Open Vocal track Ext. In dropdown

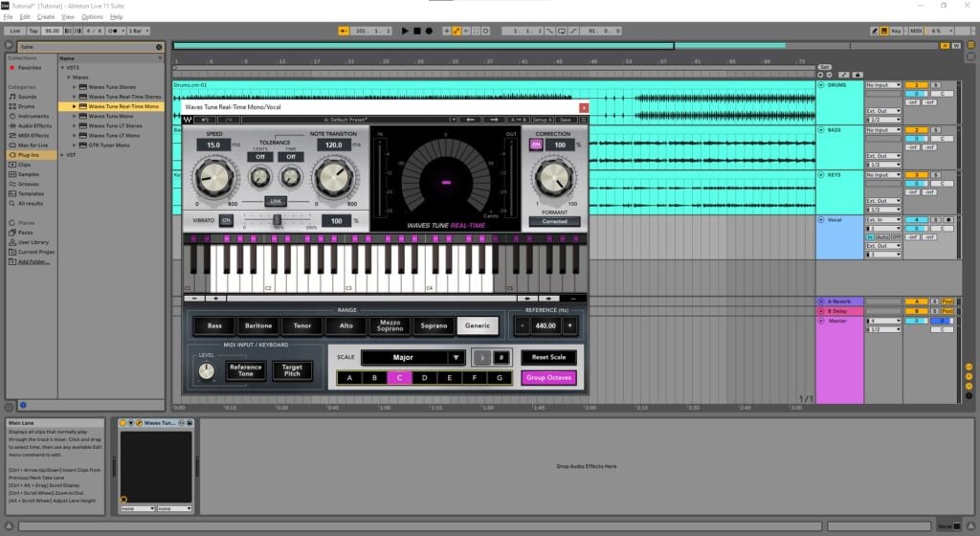click(x=883, y=220)
